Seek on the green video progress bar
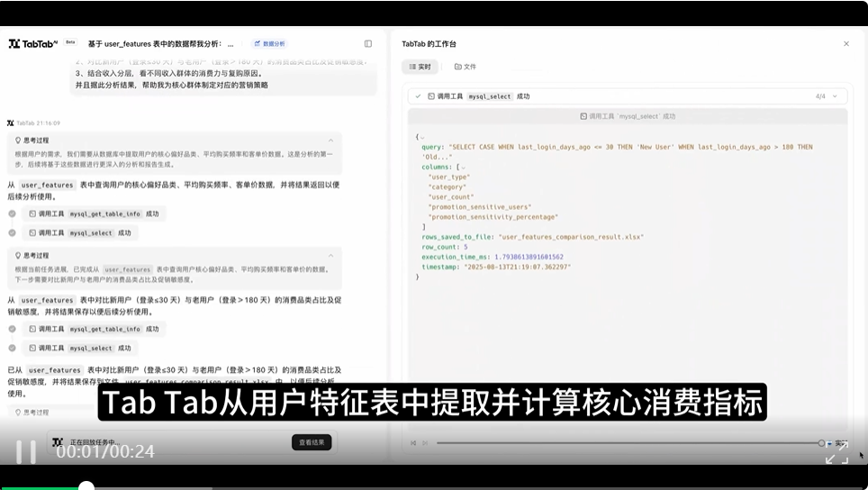 click(x=43, y=488)
